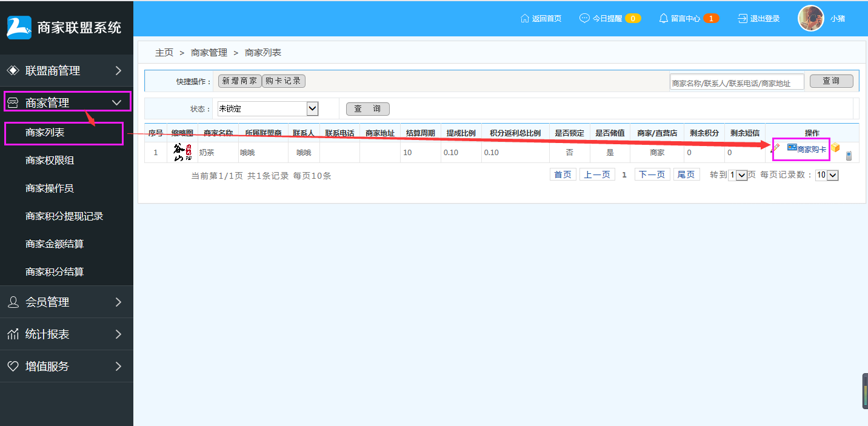Open 商家权限组 in the sidebar
Screen dimensions: 868x426
click(x=50, y=160)
